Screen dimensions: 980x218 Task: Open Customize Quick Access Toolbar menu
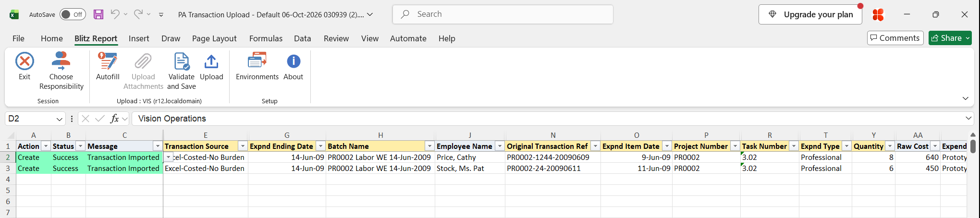point(161,15)
